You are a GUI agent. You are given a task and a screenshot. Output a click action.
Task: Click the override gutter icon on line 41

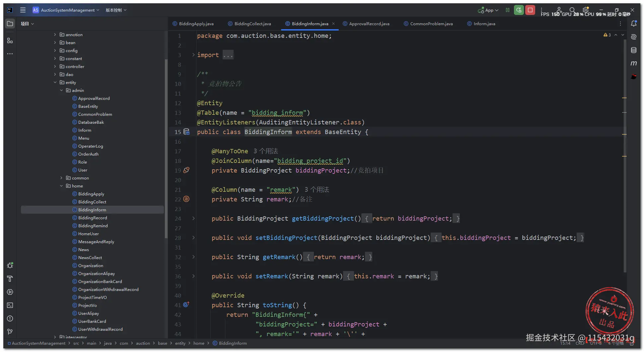tap(186, 304)
